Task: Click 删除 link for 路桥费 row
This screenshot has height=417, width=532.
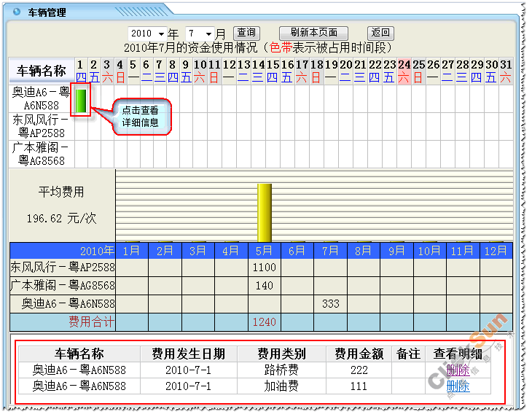Action: (x=458, y=370)
